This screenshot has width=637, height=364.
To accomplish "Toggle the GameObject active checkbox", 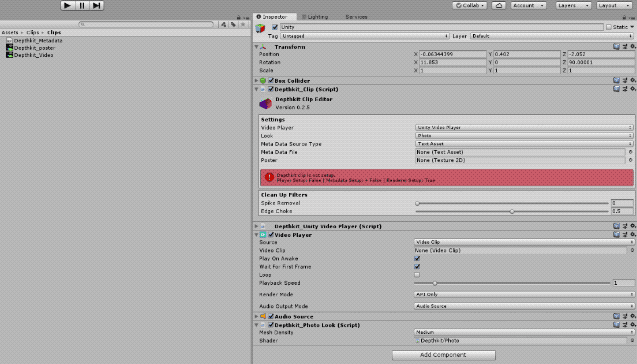I will [x=275, y=27].
